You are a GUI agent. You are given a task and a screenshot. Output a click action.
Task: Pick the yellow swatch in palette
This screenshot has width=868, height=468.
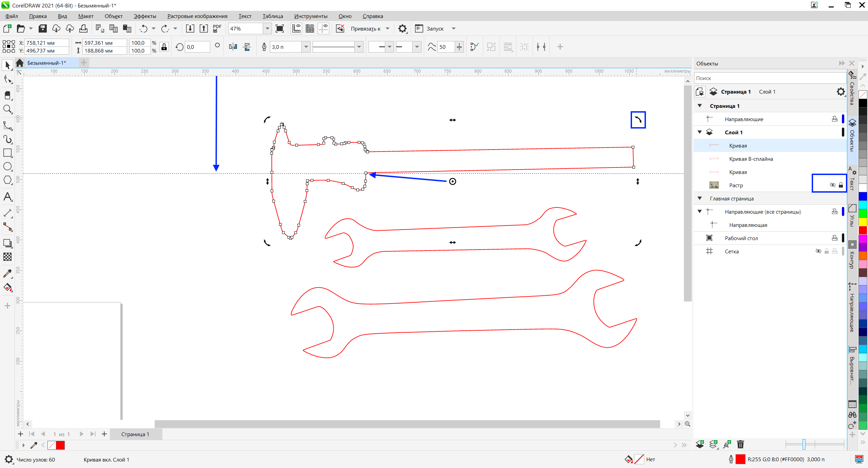coord(863,222)
